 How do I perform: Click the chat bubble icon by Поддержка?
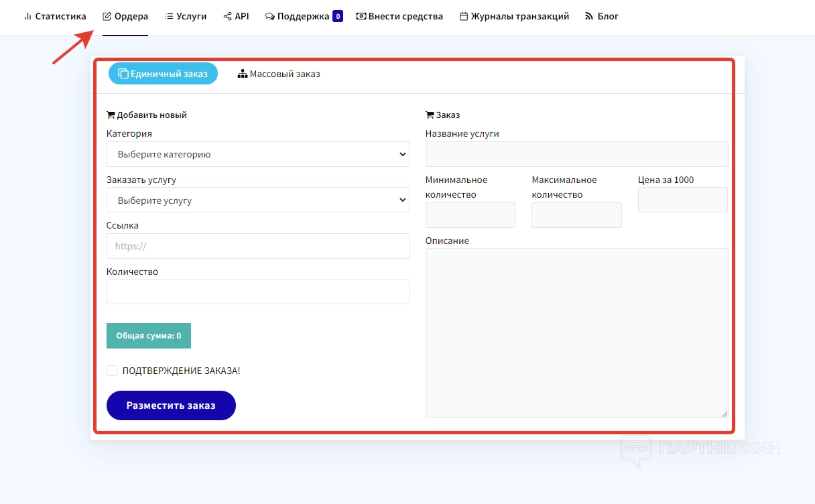click(x=269, y=16)
